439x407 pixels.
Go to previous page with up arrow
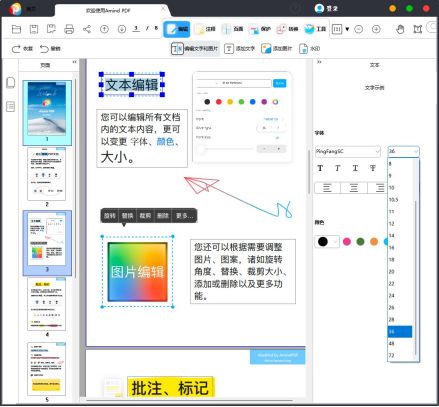point(104,29)
